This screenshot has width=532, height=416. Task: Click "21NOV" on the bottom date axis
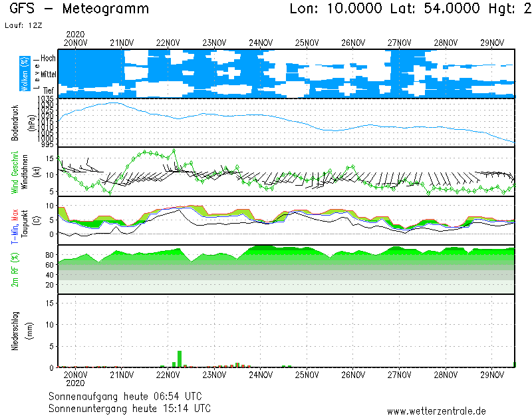point(122,375)
